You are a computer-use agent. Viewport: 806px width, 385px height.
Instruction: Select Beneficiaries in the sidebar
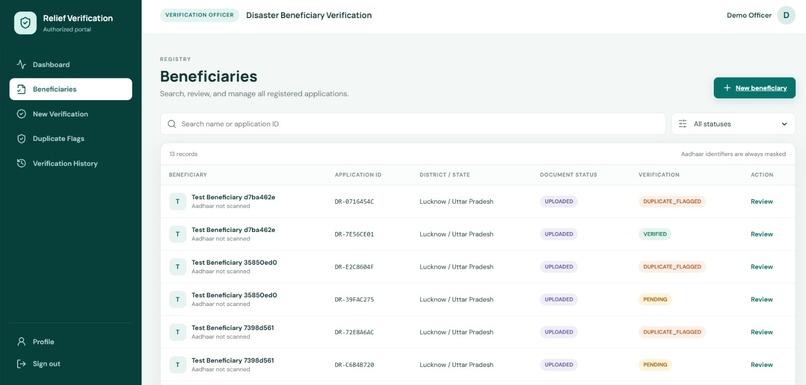70,89
